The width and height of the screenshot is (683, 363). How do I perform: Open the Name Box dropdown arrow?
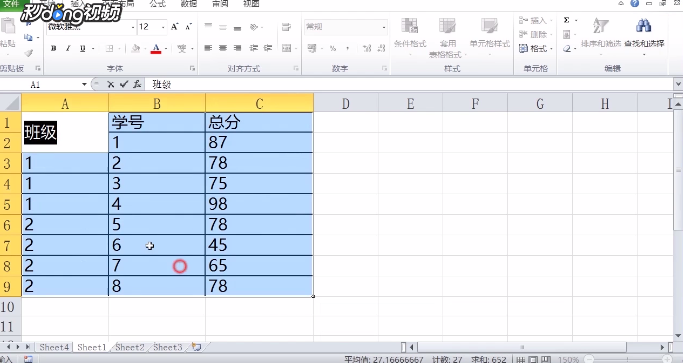tap(84, 84)
